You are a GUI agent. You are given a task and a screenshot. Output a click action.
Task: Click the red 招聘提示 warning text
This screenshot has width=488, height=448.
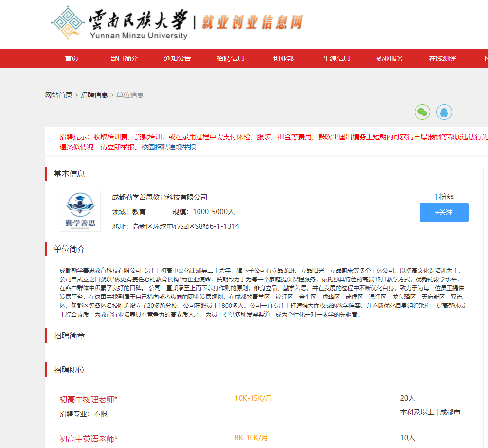pos(274,142)
